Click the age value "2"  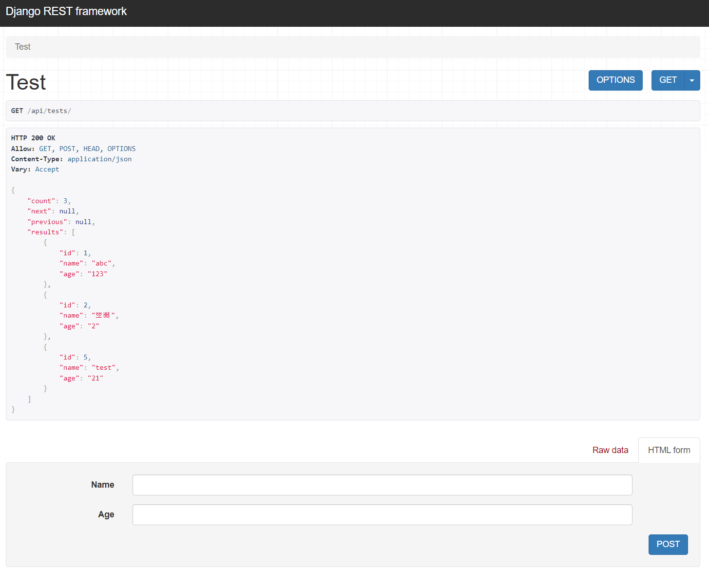pos(94,326)
